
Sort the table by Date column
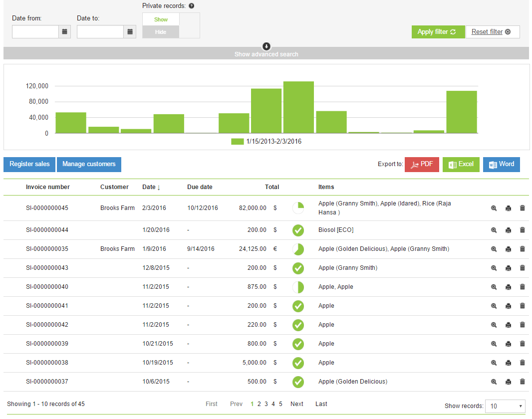151,187
